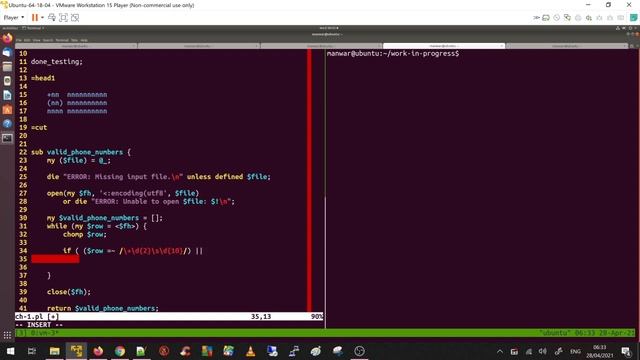Screen dimensions: 640x360
Task: Switch to the fifth terminal tab
Action: point(567,46)
